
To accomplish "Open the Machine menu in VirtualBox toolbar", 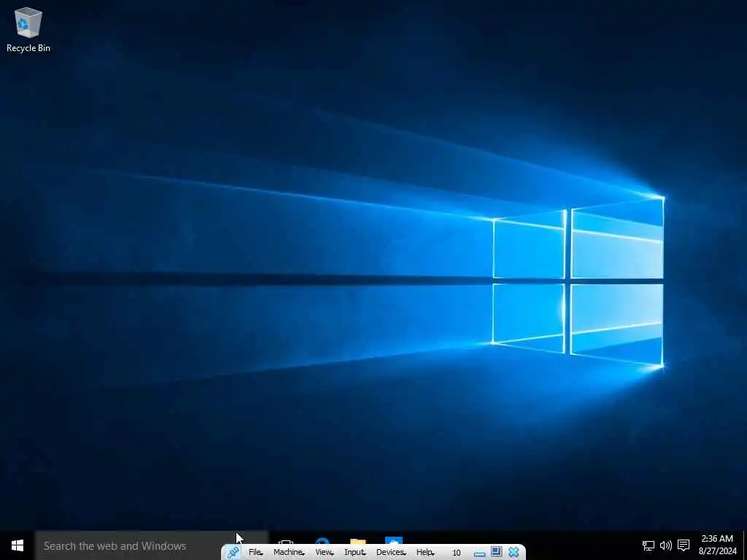I will pyautogui.click(x=289, y=553).
